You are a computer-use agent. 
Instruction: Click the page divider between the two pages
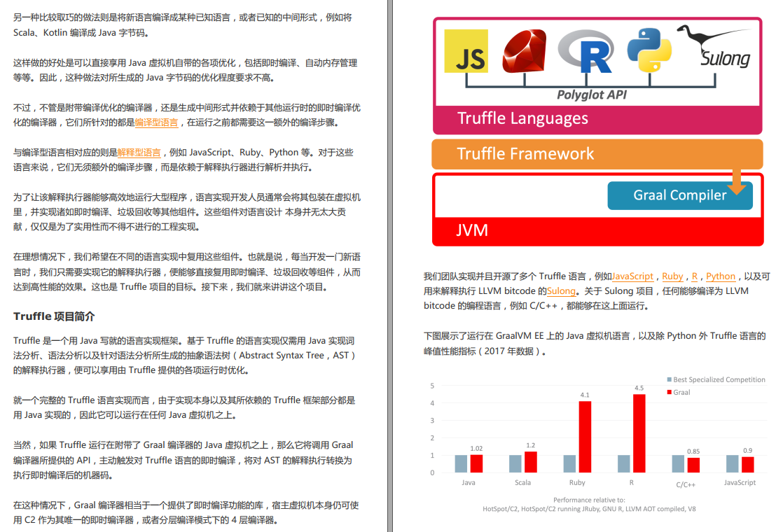(390, 266)
